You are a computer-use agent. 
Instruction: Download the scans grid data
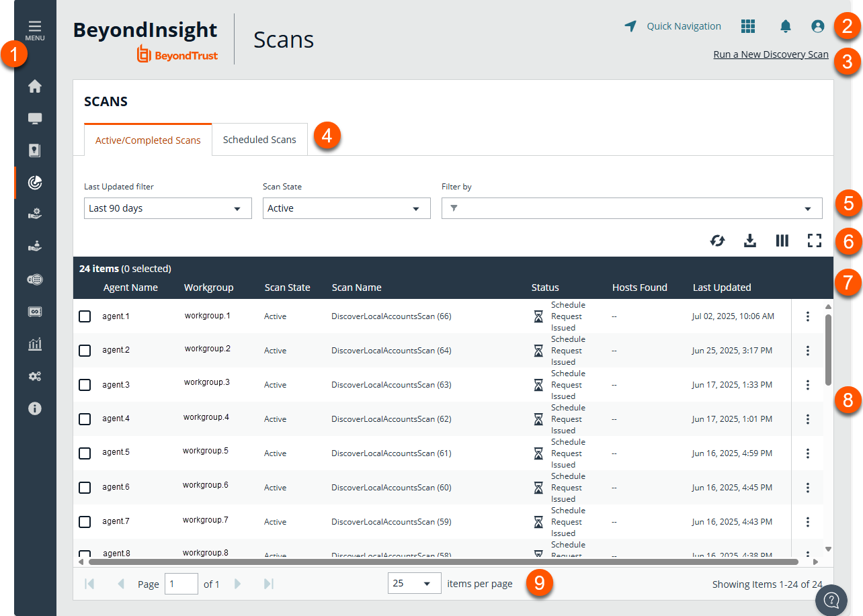[x=750, y=240]
